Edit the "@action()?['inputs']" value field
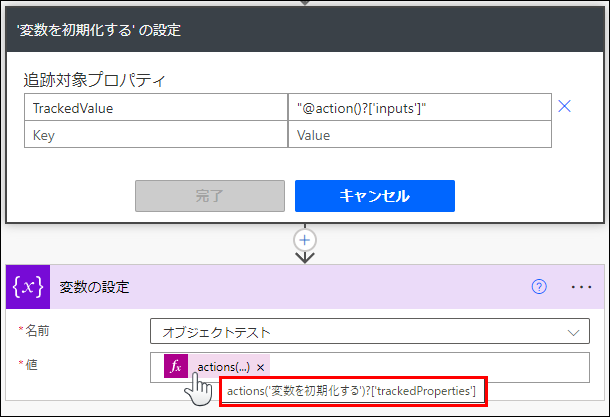This screenshot has height=418, width=610. (420, 107)
